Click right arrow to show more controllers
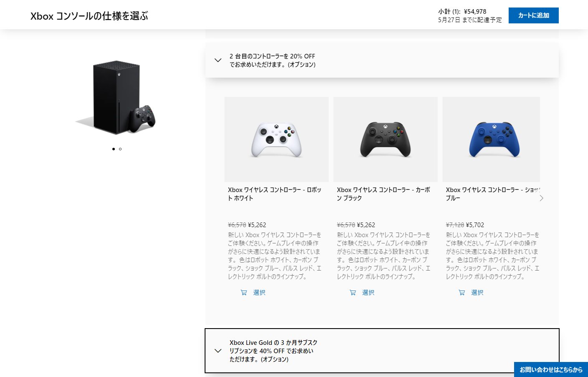588x377 pixels. tap(541, 198)
